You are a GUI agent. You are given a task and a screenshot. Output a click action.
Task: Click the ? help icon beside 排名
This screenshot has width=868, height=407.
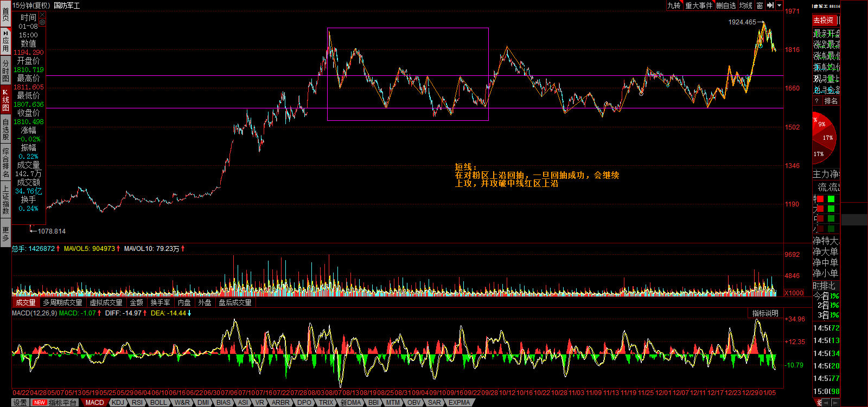click(817, 101)
